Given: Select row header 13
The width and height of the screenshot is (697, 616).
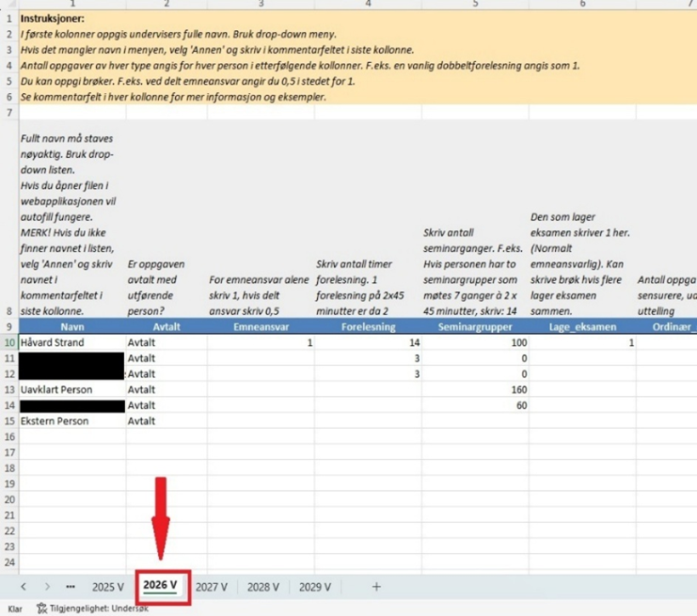Looking at the screenshot, I should point(9,389).
